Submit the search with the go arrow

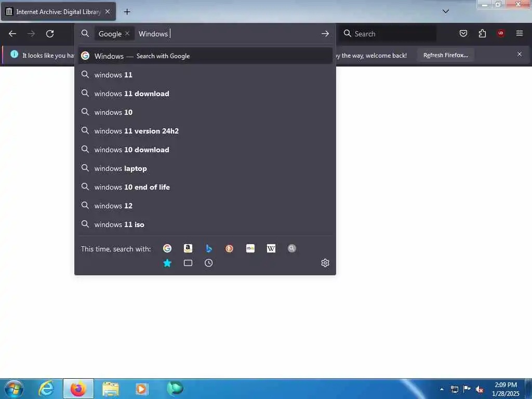pos(325,34)
